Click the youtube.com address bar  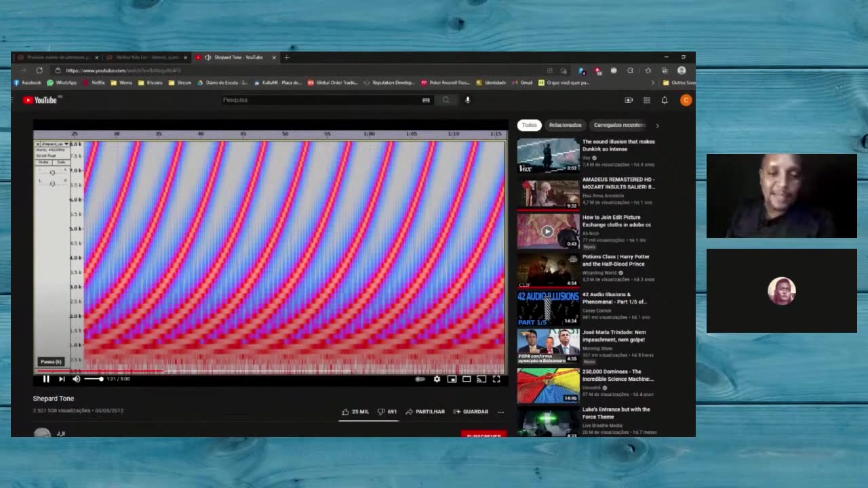pos(298,70)
